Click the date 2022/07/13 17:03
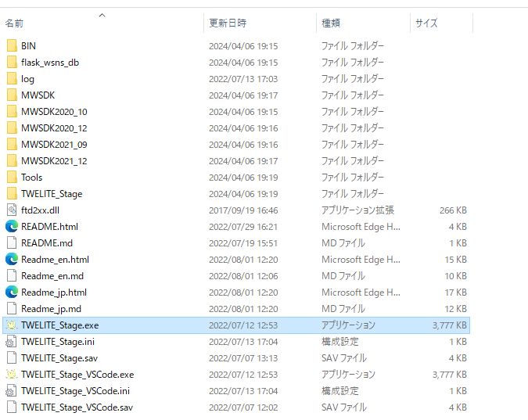 pos(243,79)
